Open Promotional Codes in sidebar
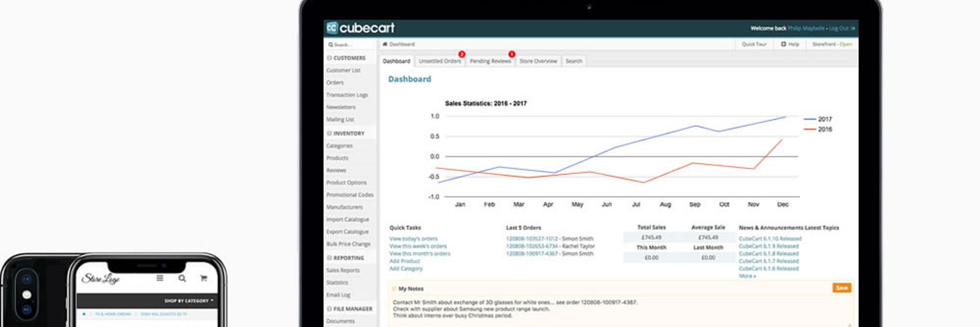 tap(350, 195)
